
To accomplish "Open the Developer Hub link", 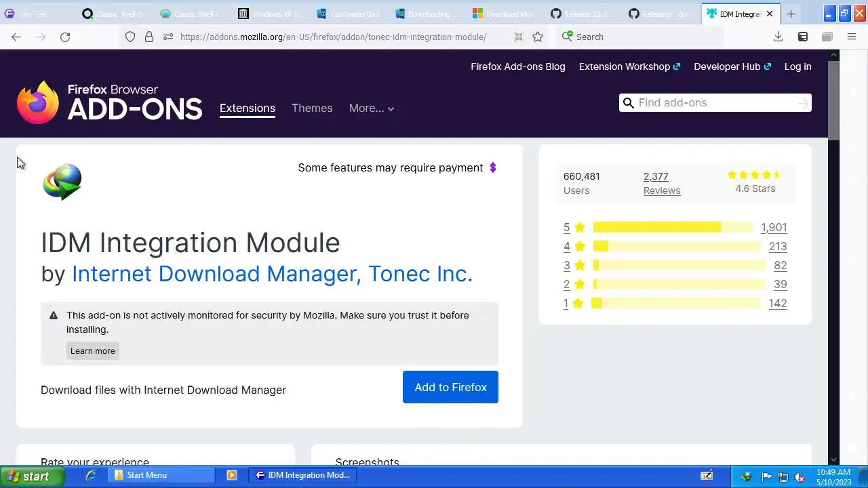I will tap(732, 66).
